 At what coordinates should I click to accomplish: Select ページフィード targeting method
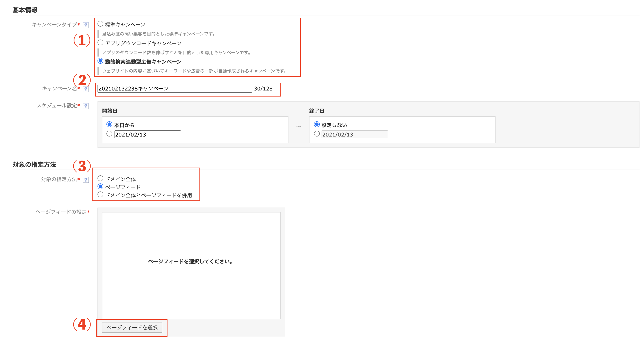(100, 187)
